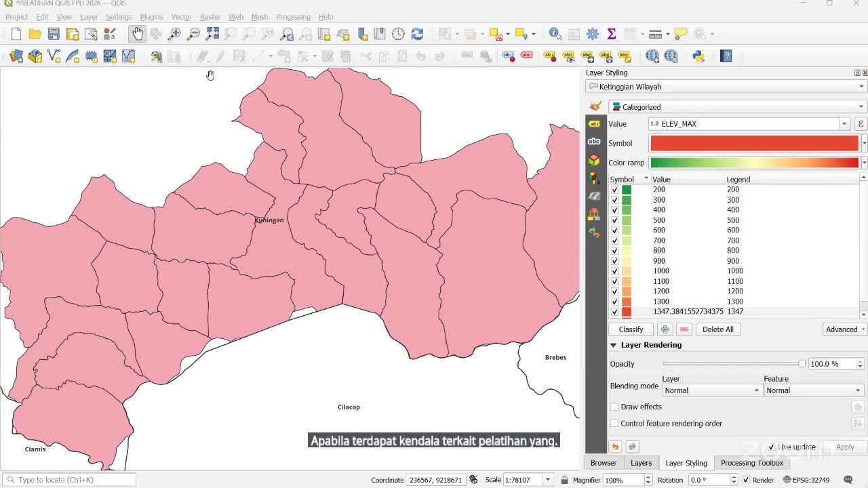Click the Refresh map icon
This screenshot has height=488, width=868.
417,34
